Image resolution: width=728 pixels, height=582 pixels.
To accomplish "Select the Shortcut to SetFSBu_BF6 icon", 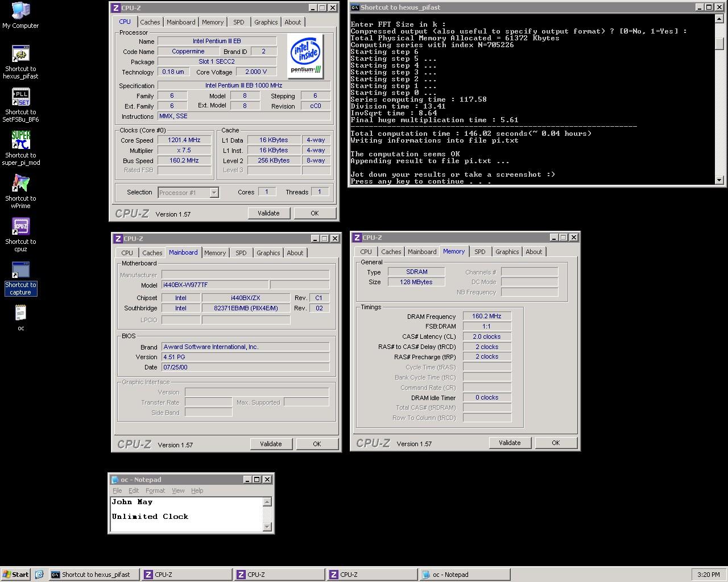I will coord(20,106).
